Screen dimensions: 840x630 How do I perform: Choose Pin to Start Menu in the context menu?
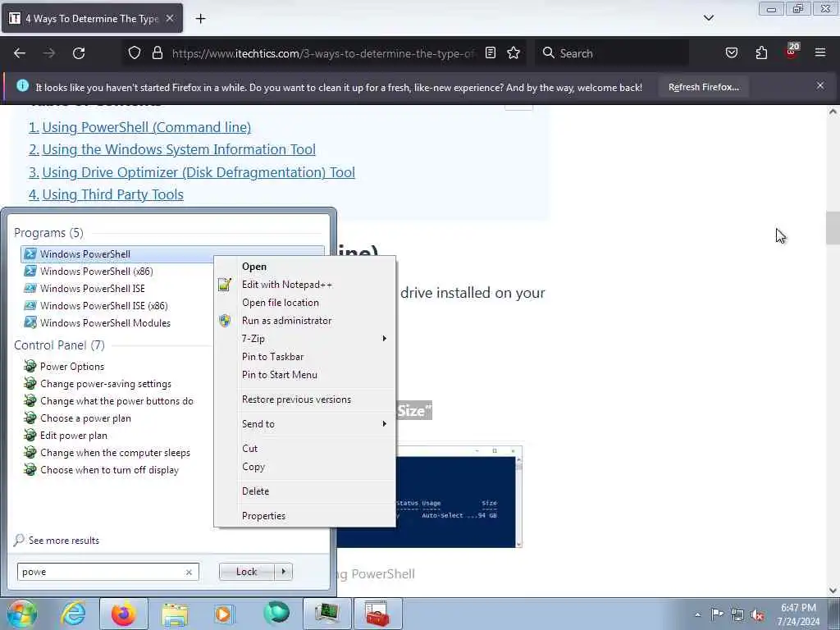305,375
